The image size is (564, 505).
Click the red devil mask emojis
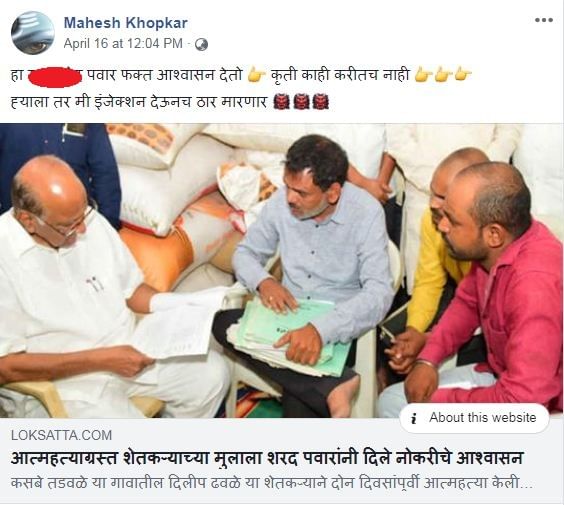pos(301,102)
